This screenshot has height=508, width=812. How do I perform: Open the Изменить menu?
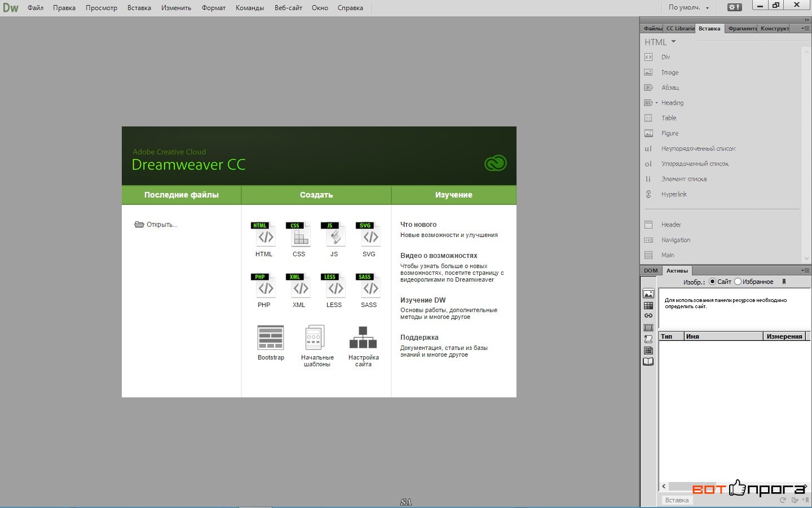tap(176, 8)
